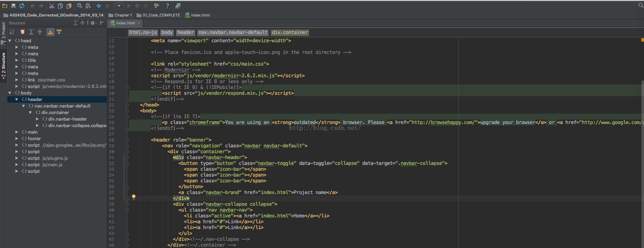Close the index.html editor tab
Image resolution: width=644 pixels, height=248 pixels.
(139, 23)
